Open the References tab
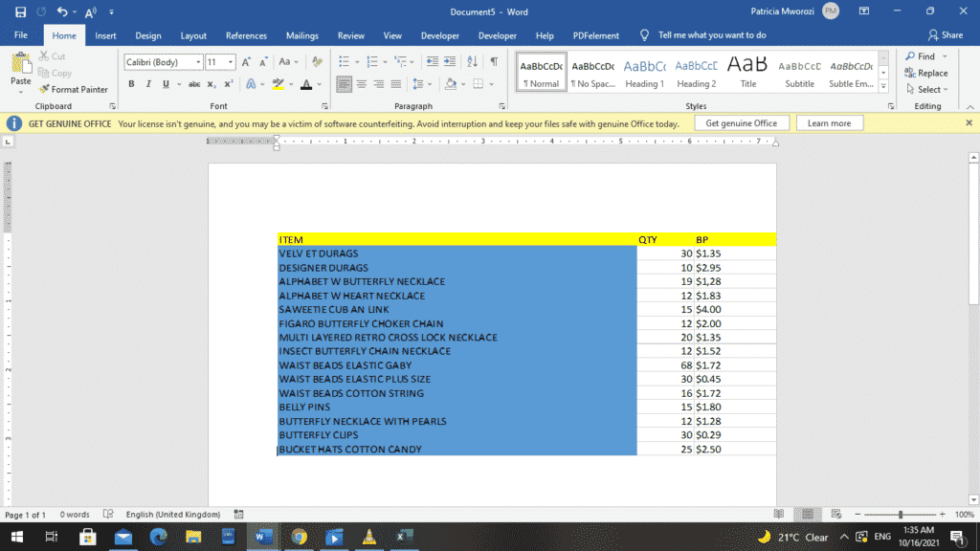The width and height of the screenshot is (980, 551). tap(246, 35)
